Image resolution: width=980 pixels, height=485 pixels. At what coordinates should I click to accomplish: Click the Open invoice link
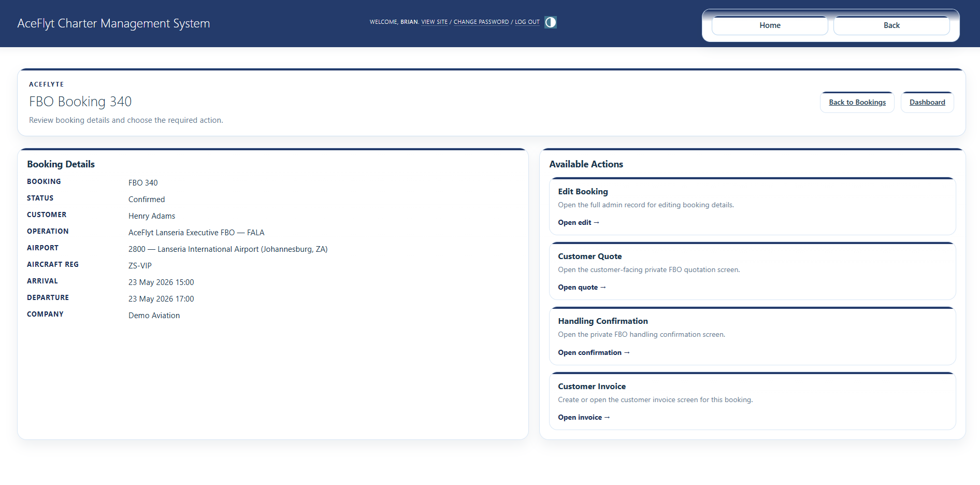pos(584,417)
